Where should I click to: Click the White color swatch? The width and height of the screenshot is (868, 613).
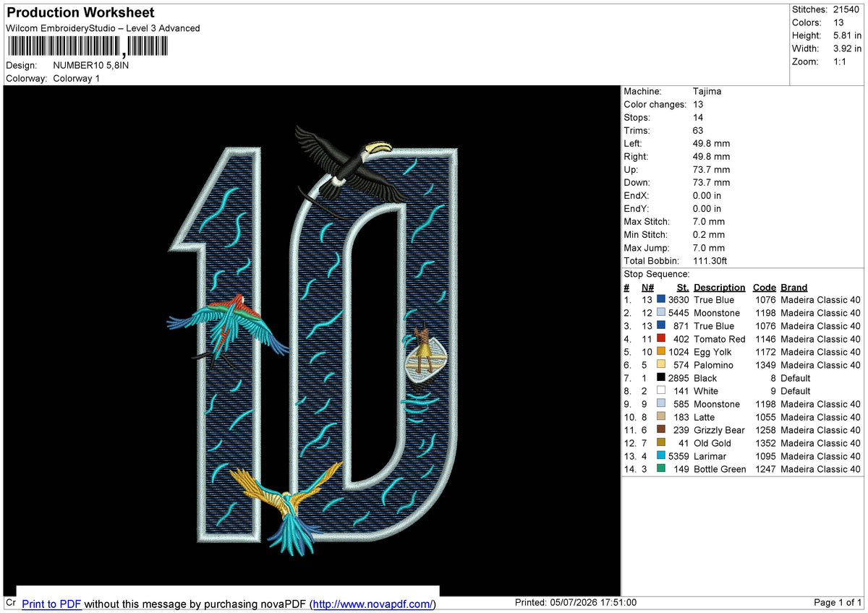click(661, 390)
